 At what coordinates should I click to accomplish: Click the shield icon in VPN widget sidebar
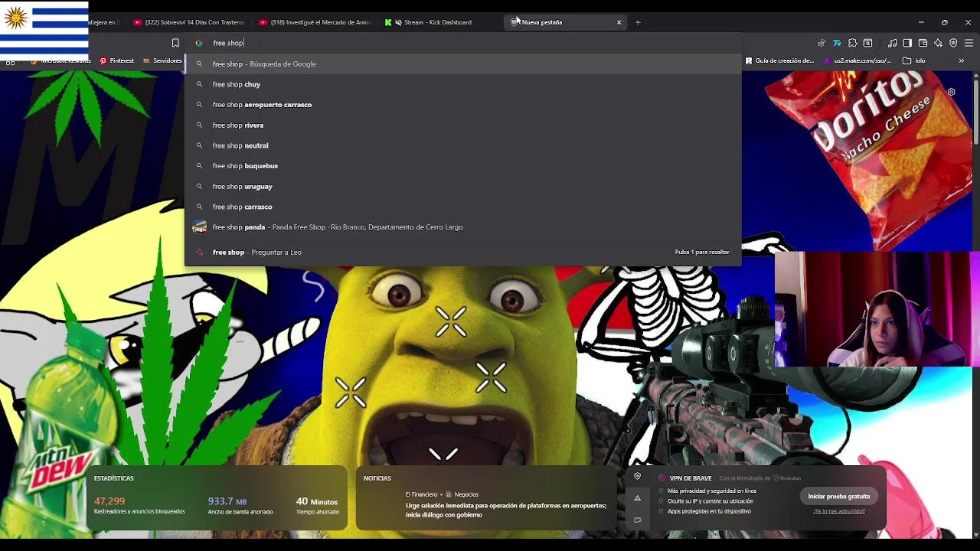(x=637, y=477)
